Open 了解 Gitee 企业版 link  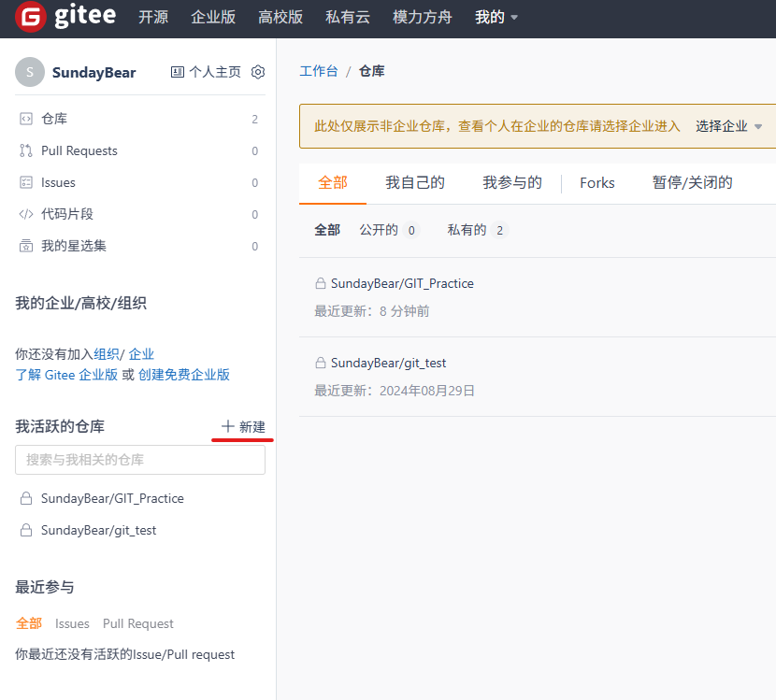point(66,375)
